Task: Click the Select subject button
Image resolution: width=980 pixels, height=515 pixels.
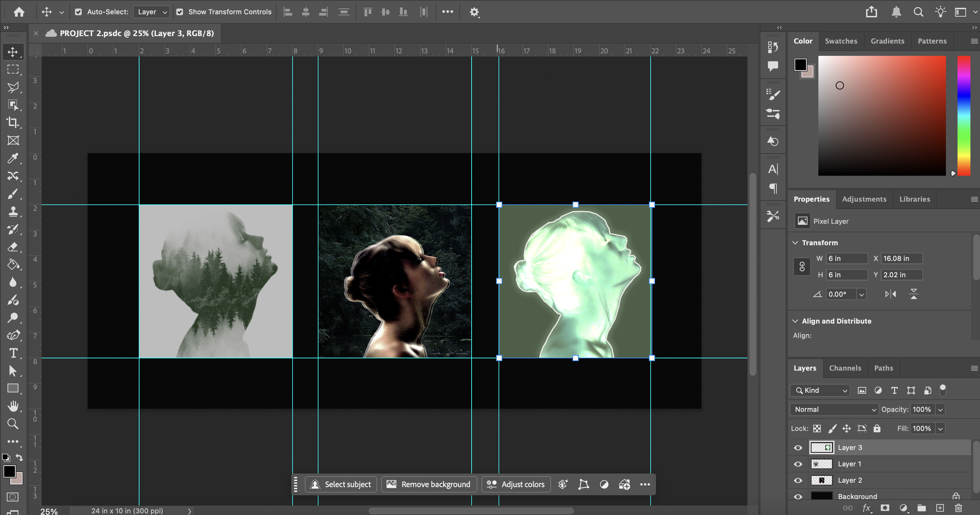Action: [341, 484]
